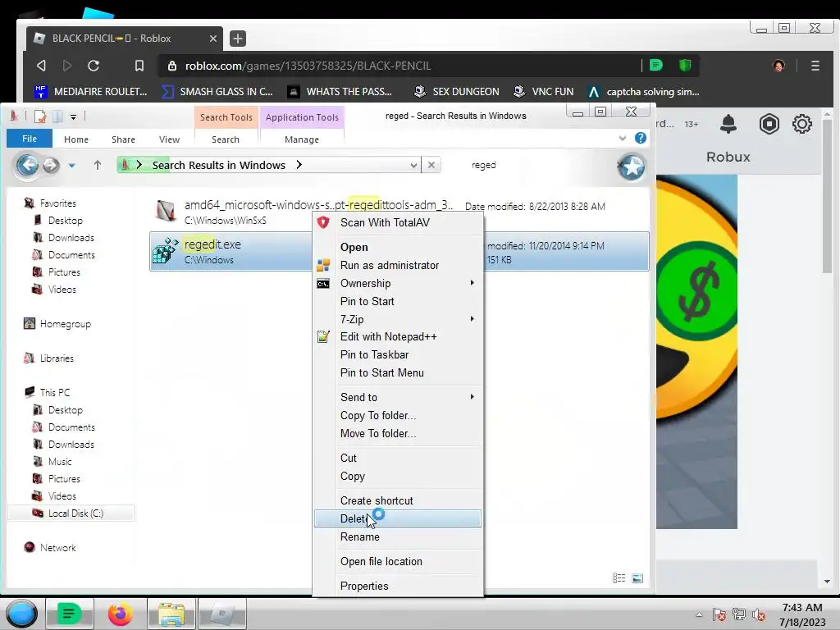
Task: Choose Scan With TotalAV
Action: pyautogui.click(x=398, y=222)
